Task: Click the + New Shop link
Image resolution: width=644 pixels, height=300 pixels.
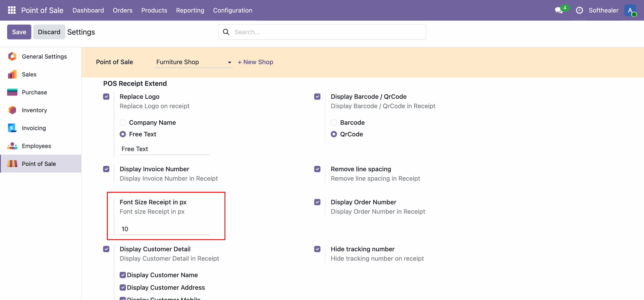Action: point(256,62)
